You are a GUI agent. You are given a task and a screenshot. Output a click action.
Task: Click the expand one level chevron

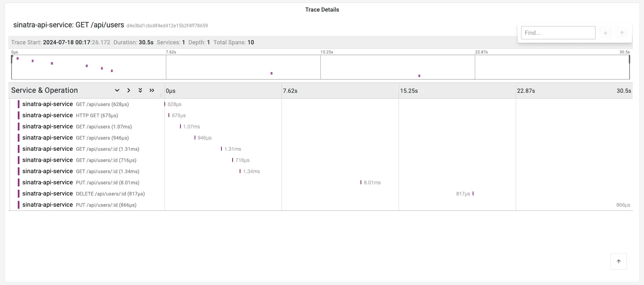117,90
